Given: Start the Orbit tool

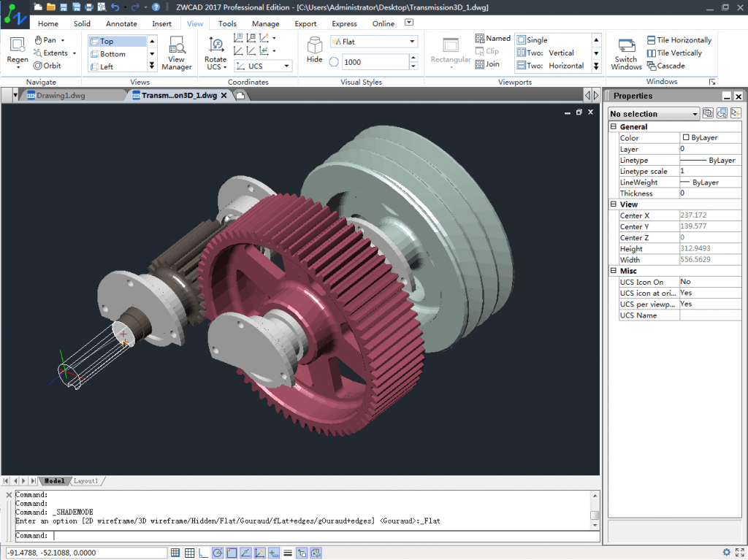Looking at the screenshot, I should [47, 66].
